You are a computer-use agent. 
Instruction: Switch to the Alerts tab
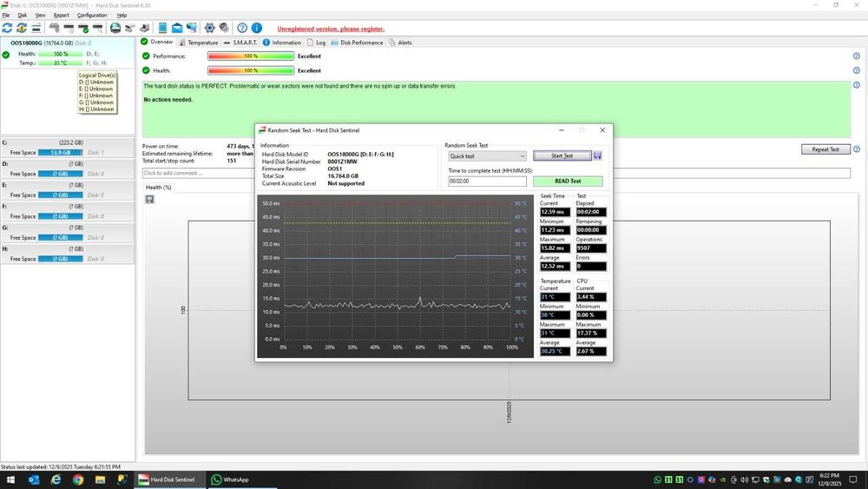pos(400,43)
